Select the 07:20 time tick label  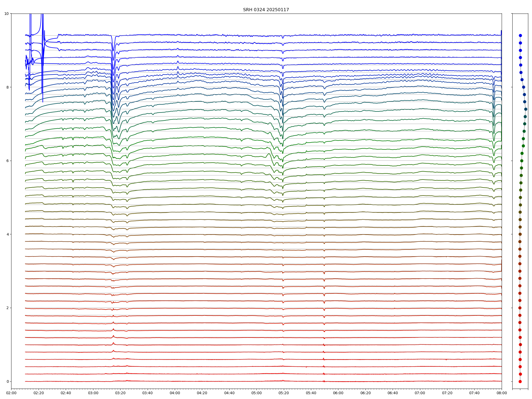click(447, 393)
